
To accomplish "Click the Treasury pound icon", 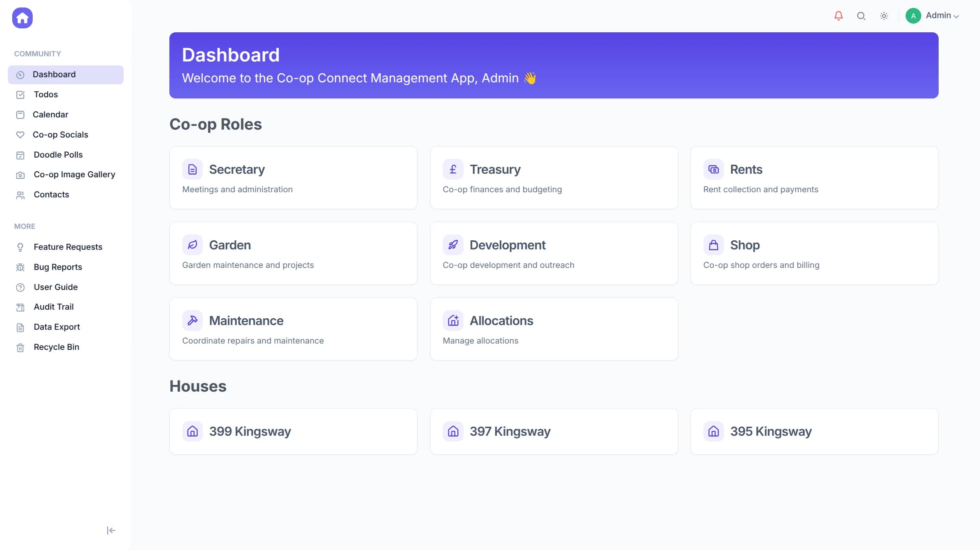I will pyautogui.click(x=453, y=169).
